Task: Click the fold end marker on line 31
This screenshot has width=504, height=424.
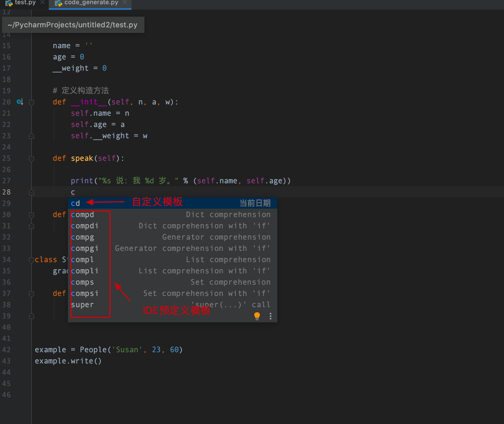Action: (32, 226)
